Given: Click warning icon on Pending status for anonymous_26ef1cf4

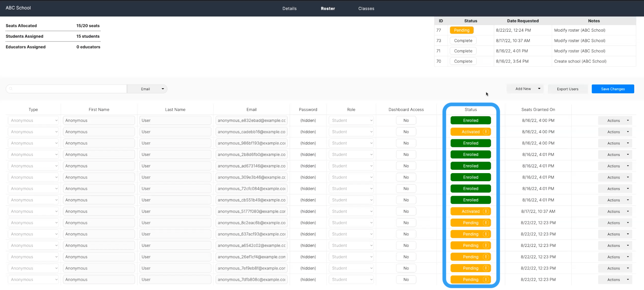Looking at the screenshot, I should point(486,257).
